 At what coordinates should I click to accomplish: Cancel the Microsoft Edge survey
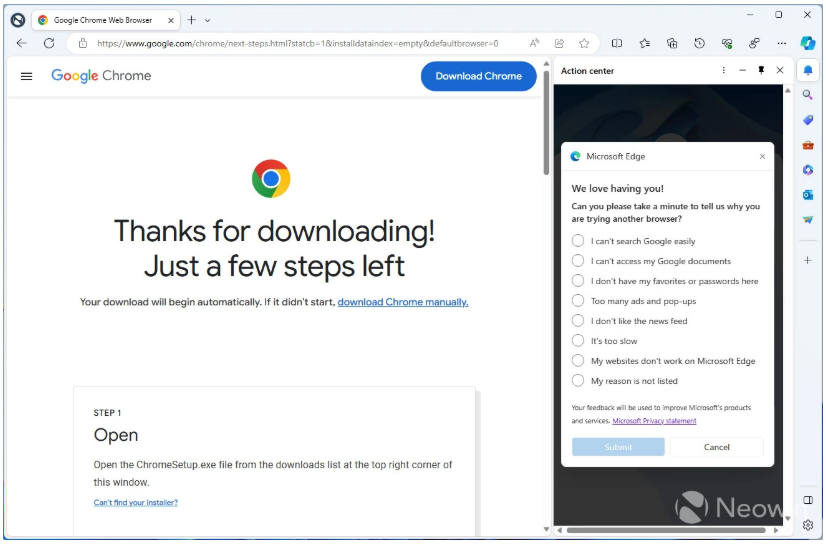716,447
